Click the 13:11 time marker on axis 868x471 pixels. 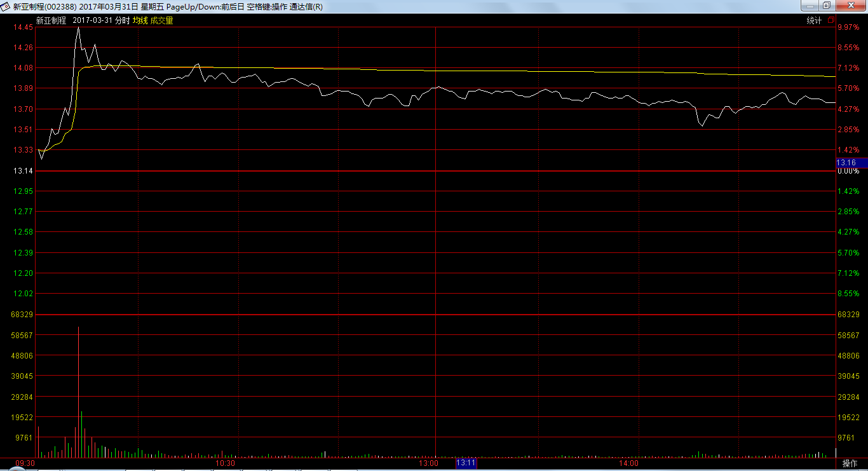click(x=466, y=463)
